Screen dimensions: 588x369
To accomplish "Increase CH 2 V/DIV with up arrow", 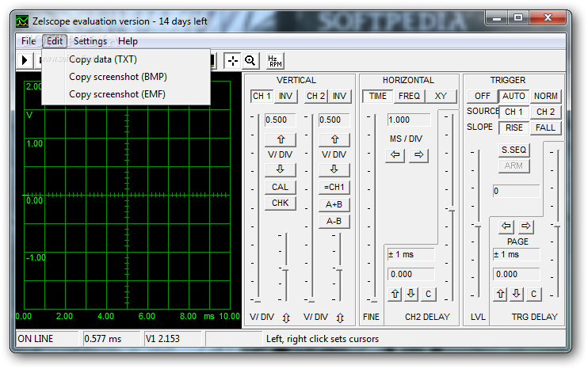I will point(334,139).
